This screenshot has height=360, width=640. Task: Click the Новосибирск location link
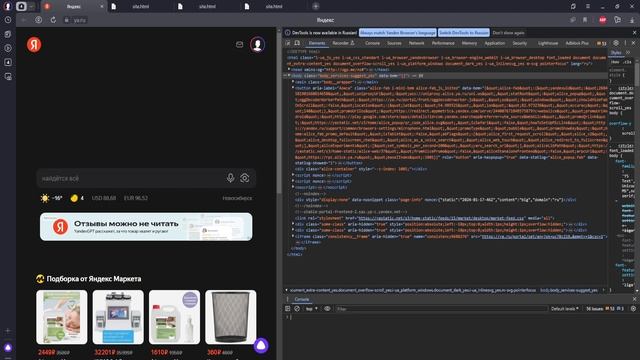[x=237, y=198]
